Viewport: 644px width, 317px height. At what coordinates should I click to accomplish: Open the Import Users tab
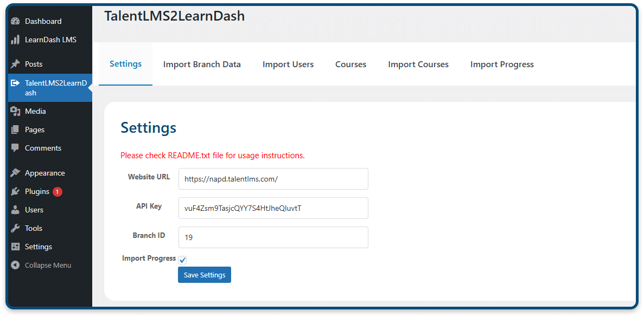point(288,64)
